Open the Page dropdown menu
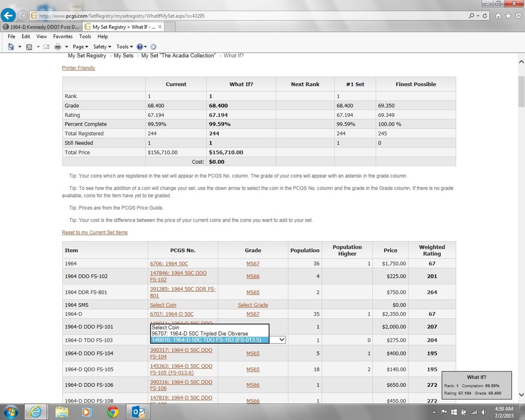 tap(80, 47)
